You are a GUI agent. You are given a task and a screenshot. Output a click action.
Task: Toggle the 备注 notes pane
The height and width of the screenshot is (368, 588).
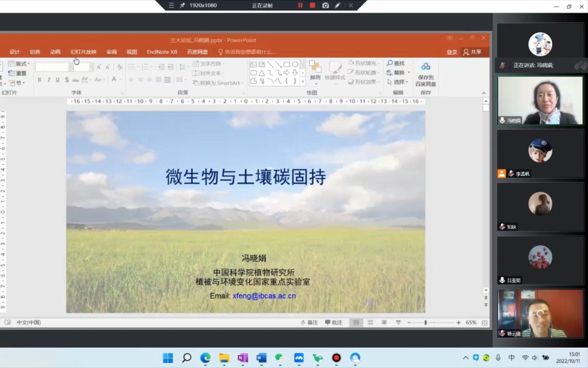click(x=309, y=322)
